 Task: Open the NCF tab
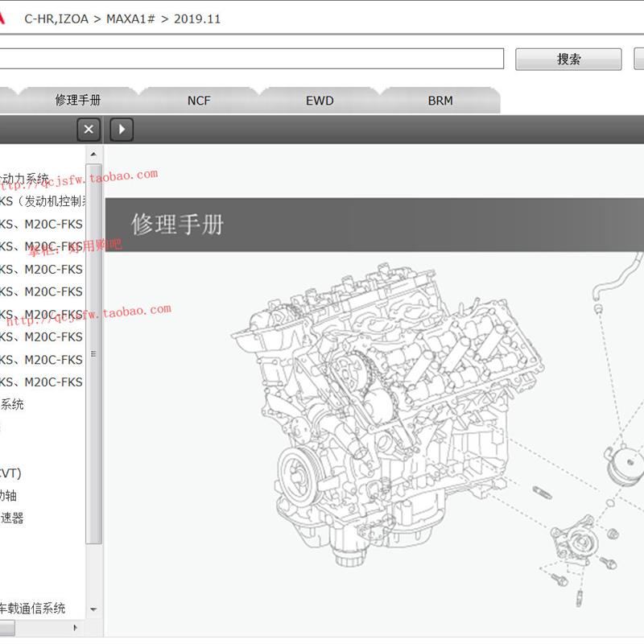(197, 100)
